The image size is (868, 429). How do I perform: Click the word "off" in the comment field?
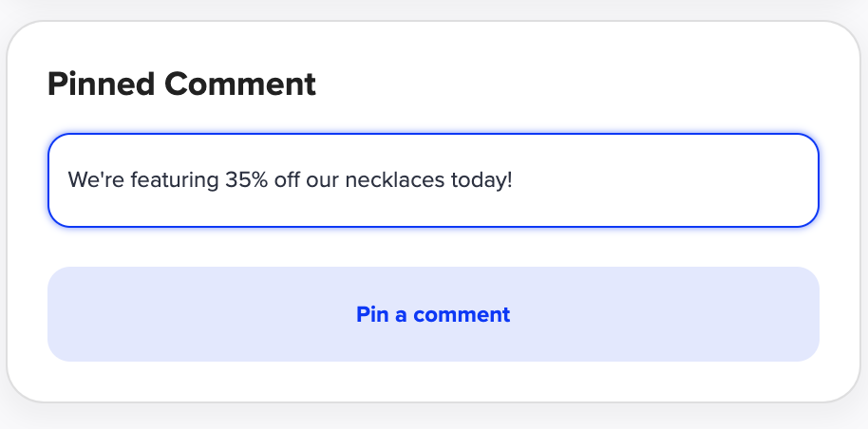pyautogui.click(x=288, y=179)
